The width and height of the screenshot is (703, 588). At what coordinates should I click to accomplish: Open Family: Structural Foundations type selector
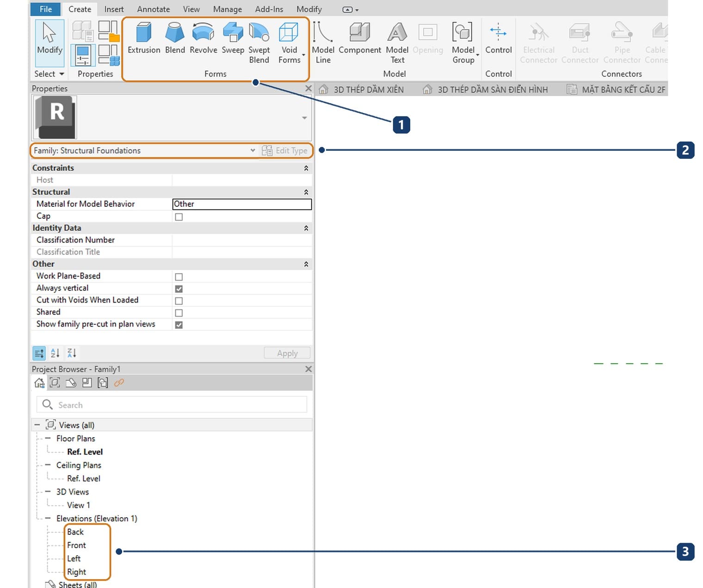pyautogui.click(x=144, y=151)
